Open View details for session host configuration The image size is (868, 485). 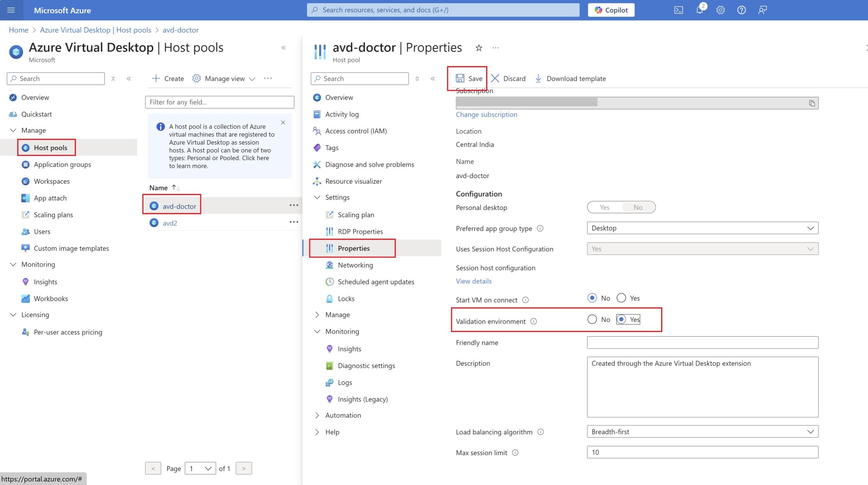tap(473, 281)
